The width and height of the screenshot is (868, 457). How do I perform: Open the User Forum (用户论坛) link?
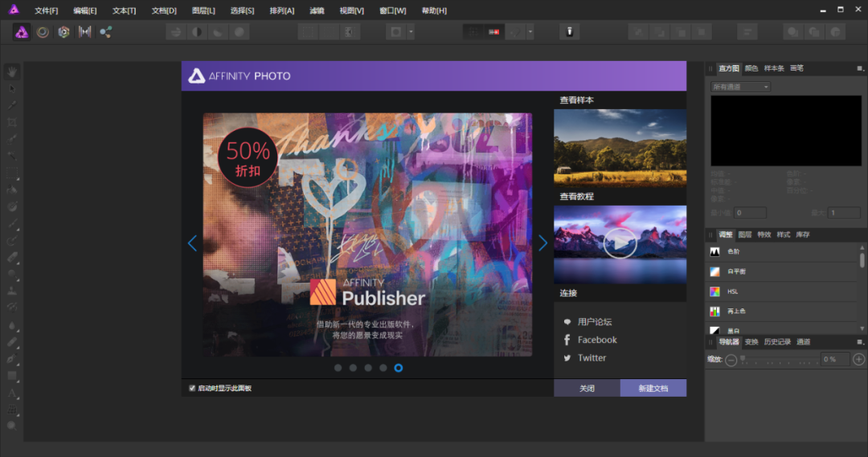595,321
